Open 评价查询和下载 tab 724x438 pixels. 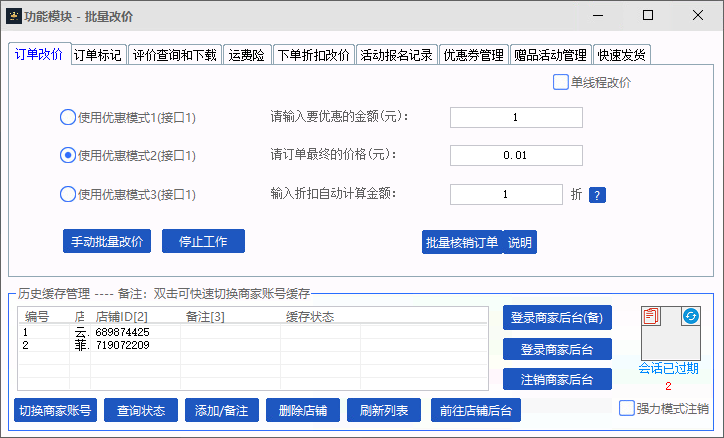(x=174, y=55)
